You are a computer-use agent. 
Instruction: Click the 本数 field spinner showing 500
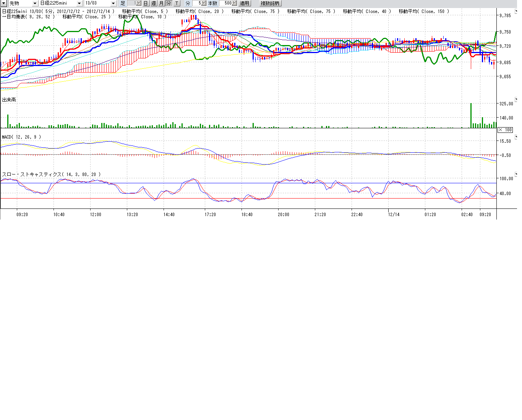(x=234, y=3)
